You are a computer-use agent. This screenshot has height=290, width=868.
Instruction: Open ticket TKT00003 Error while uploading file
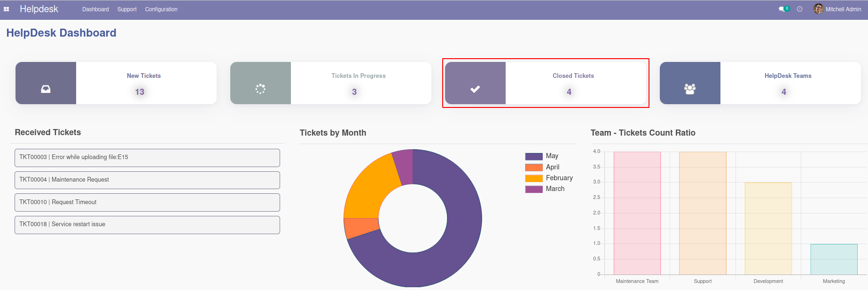tap(147, 158)
